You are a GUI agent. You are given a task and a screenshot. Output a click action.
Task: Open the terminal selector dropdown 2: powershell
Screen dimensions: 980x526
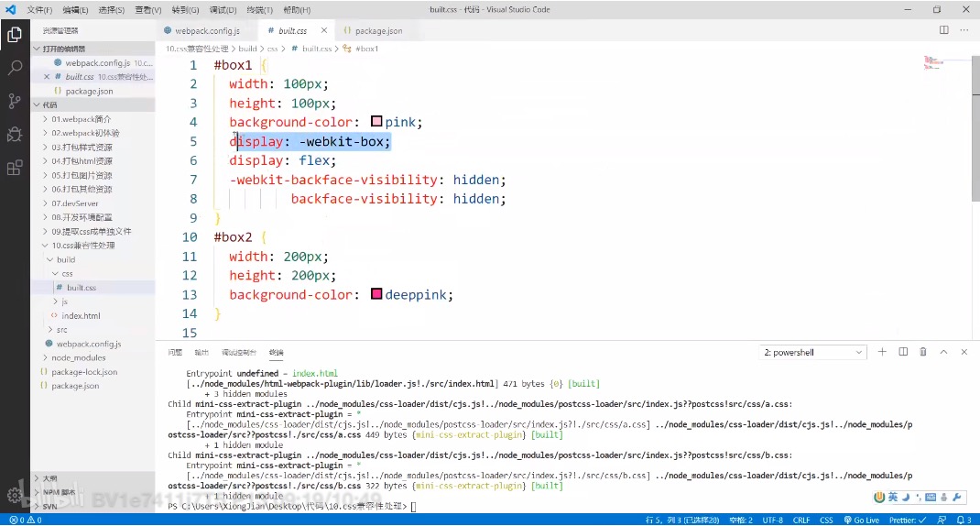tap(812, 352)
